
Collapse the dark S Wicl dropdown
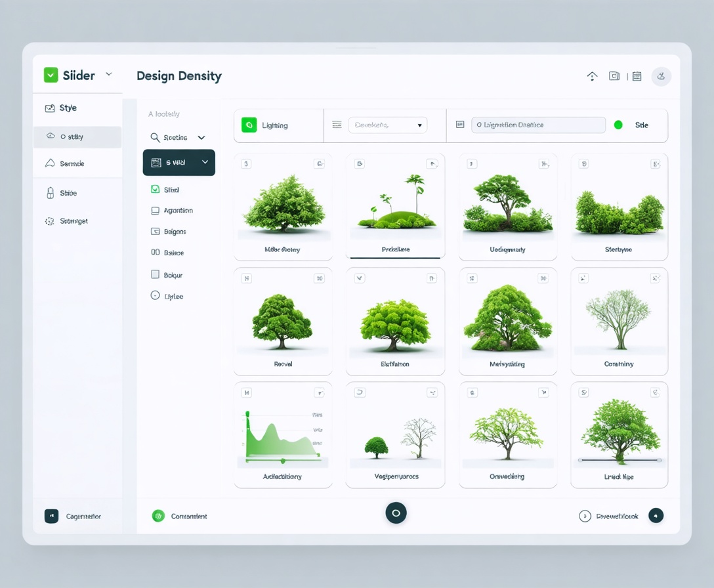(205, 163)
